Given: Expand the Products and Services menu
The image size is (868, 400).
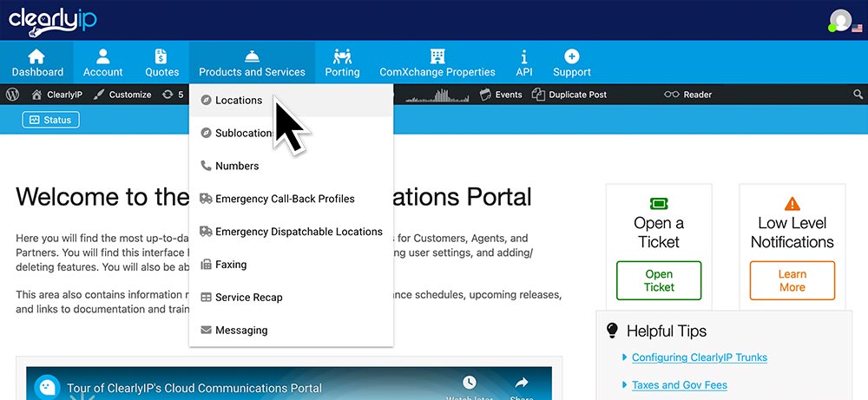Looking at the screenshot, I should click(252, 62).
